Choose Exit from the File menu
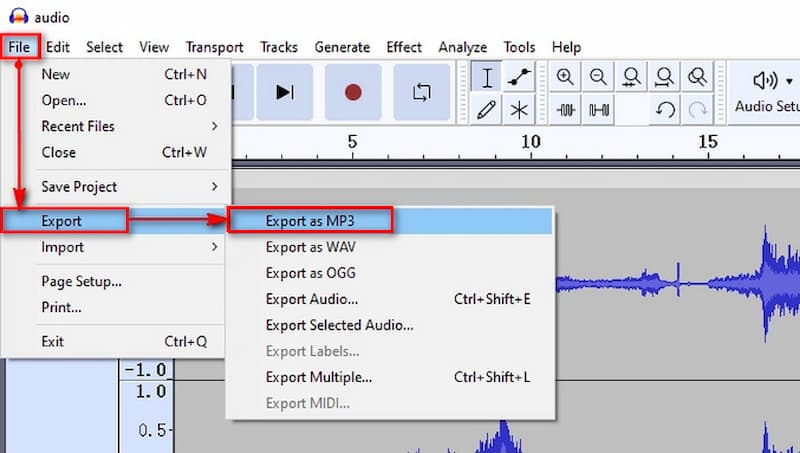Viewport: 800px width, 453px height. (113, 342)
